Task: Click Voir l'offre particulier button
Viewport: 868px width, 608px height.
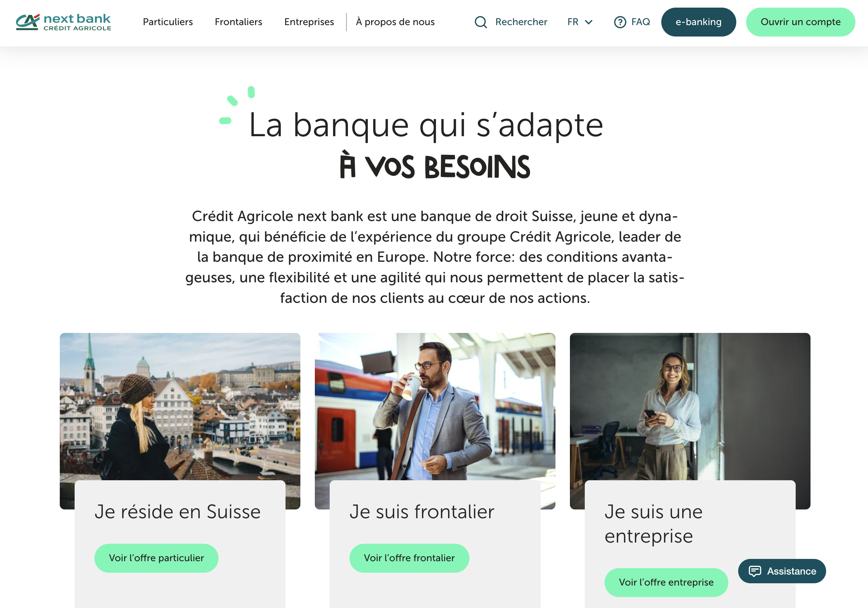Action: pos(156,558)
